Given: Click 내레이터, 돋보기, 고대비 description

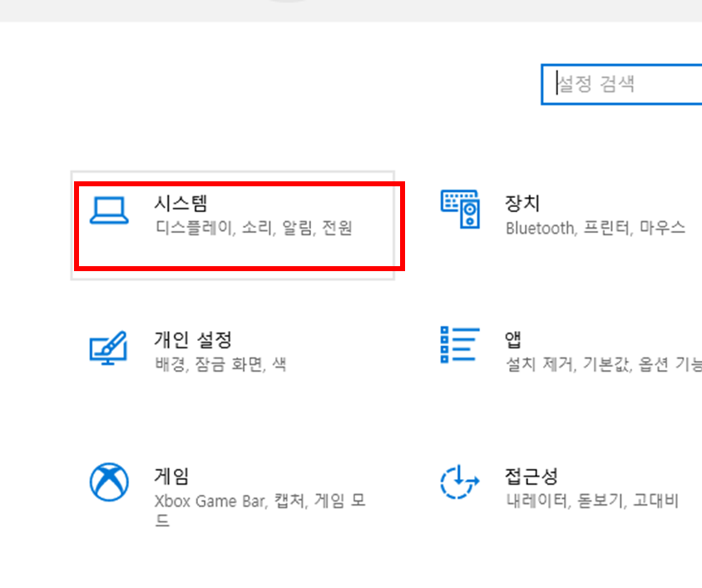Looking at the screenshot, I should pyautogui.click(x=592, y=501).
